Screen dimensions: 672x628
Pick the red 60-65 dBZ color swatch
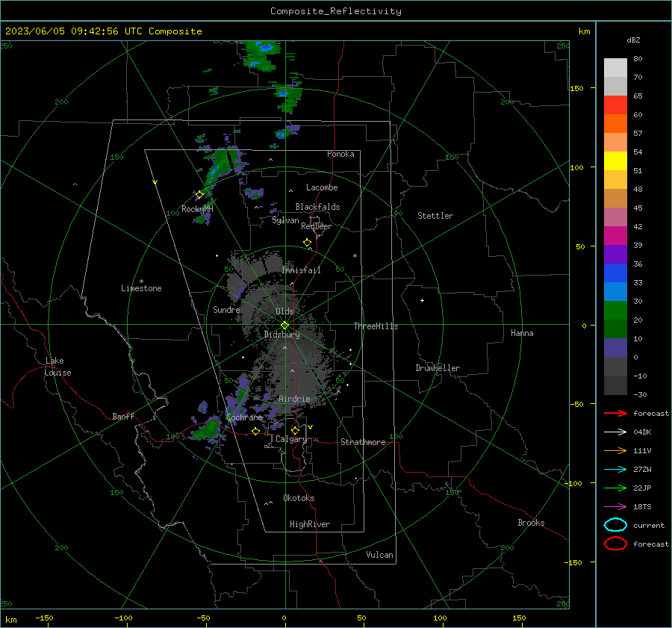pyautogui.click(x=615, y=105)
